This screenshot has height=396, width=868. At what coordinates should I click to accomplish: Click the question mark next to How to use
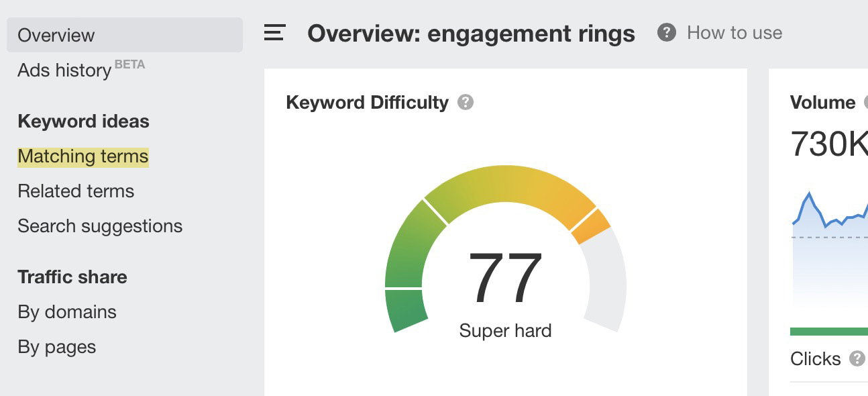[x=666, y=32]
